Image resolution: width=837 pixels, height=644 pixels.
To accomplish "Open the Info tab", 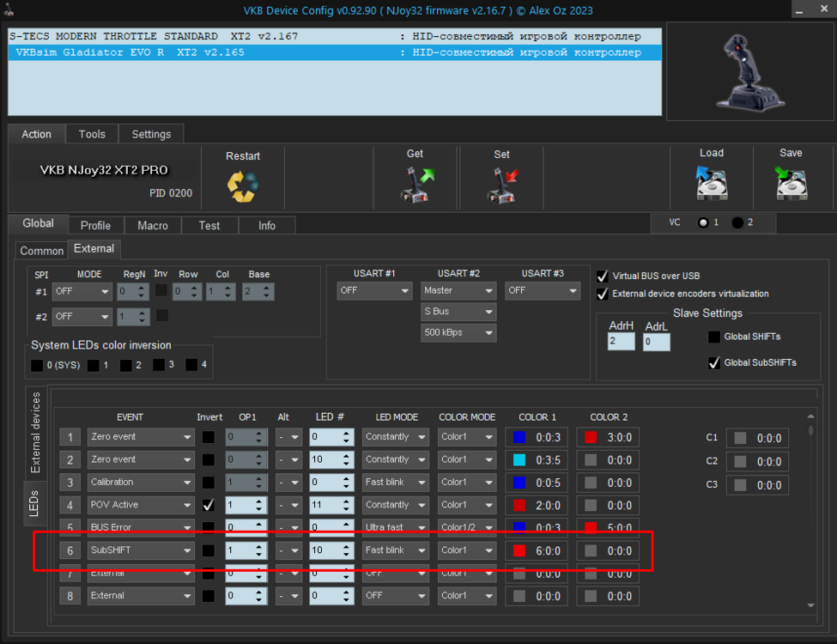I will click(x=267, y=225).
